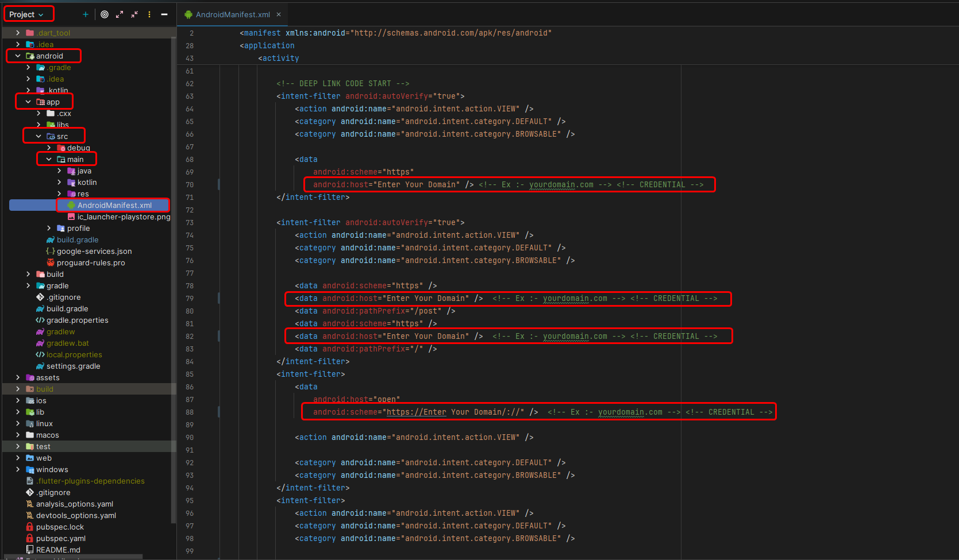Select the opened file with the locate icon
The height and width of the screenshot is (560, 959).
click(104, 14)
